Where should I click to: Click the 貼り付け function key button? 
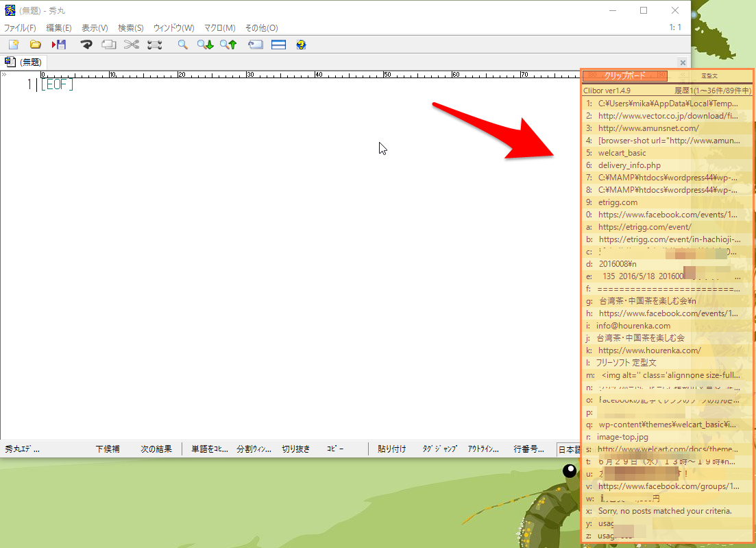point(391,449)
